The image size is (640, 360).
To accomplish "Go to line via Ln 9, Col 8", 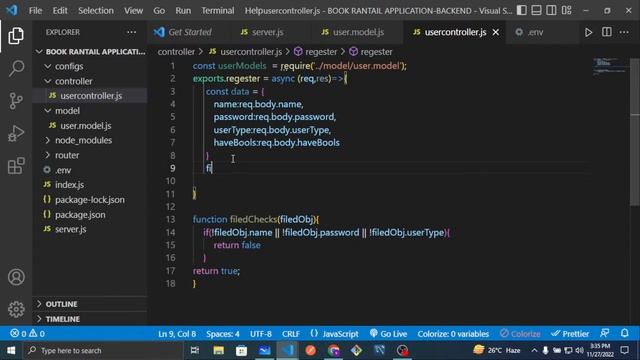I will (x=177, y=333).
